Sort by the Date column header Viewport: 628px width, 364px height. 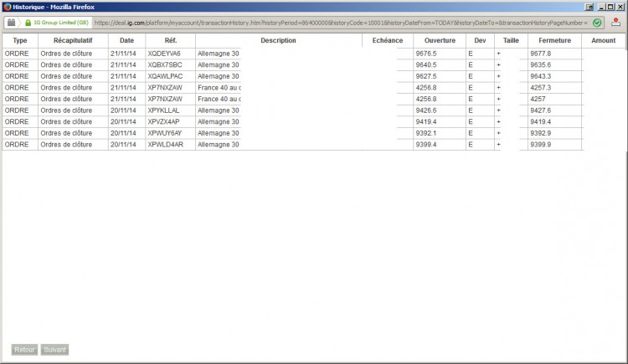(126, 40)
